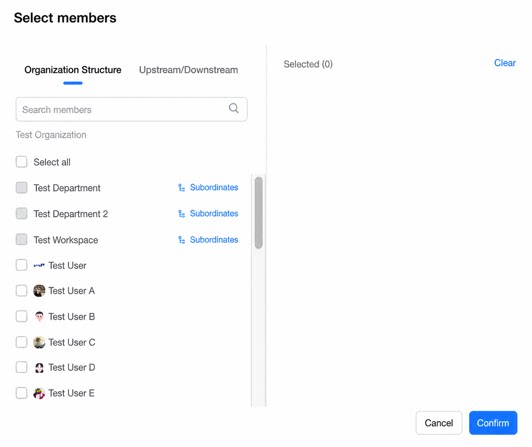Click Test User A's avatar
The width and height of the screenshot is (532, 447).
(x=39, y=291)
